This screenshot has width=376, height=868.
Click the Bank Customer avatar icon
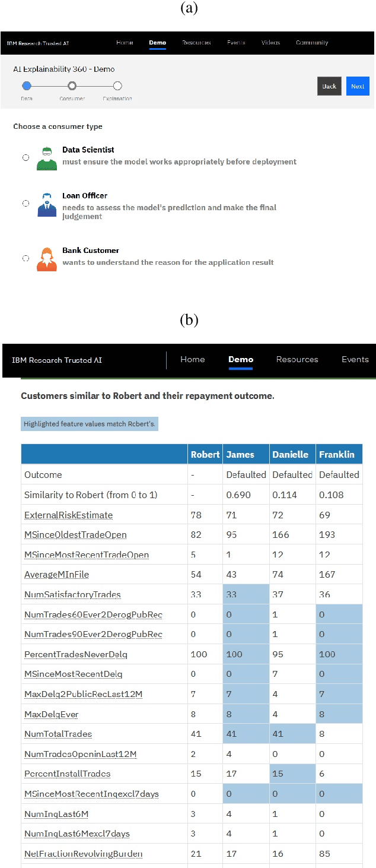click(x=47, y=259)
